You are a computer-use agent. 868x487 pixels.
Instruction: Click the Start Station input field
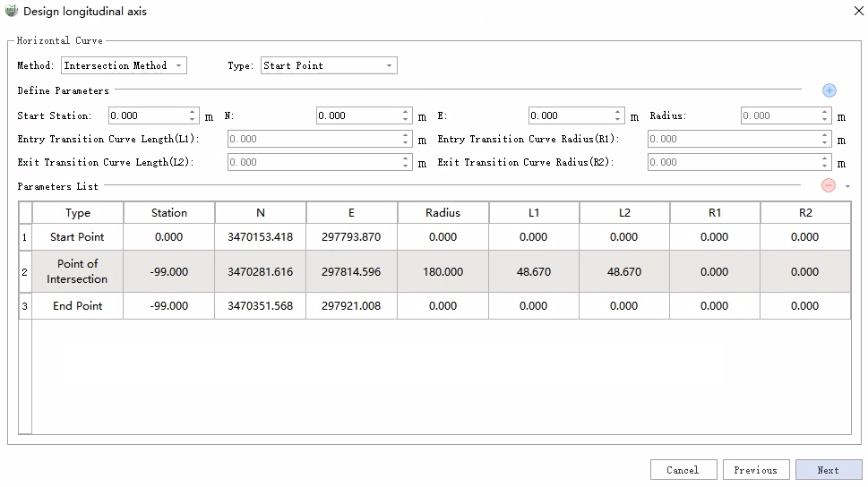(148, 115)
